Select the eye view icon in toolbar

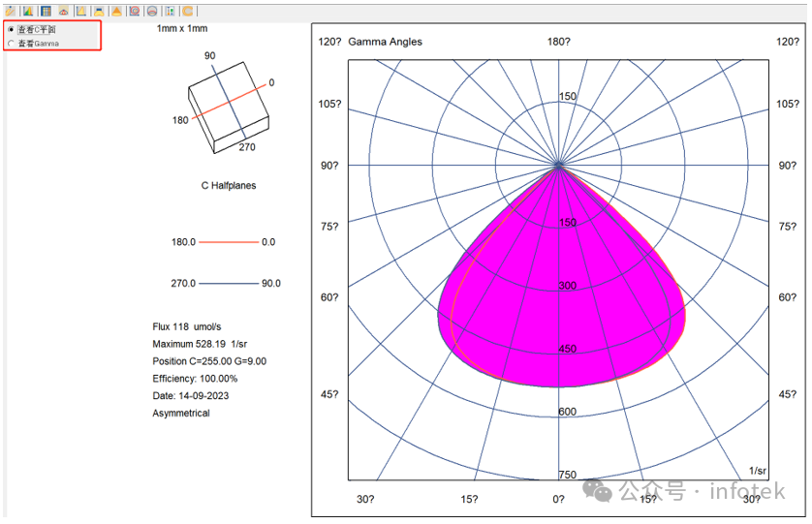pyautogui.click(x=64, y=11)
